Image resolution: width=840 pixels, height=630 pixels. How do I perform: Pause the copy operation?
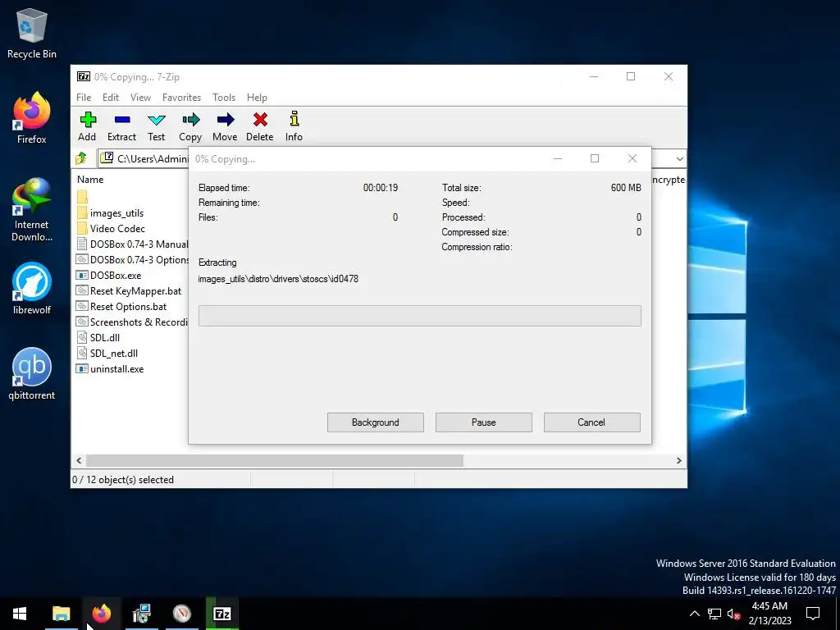tap(484, 422)
